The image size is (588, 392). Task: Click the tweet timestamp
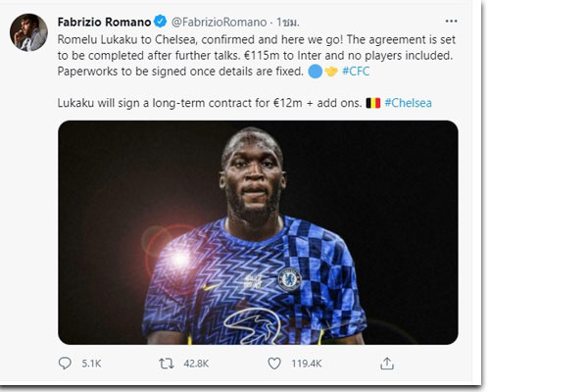287,23
